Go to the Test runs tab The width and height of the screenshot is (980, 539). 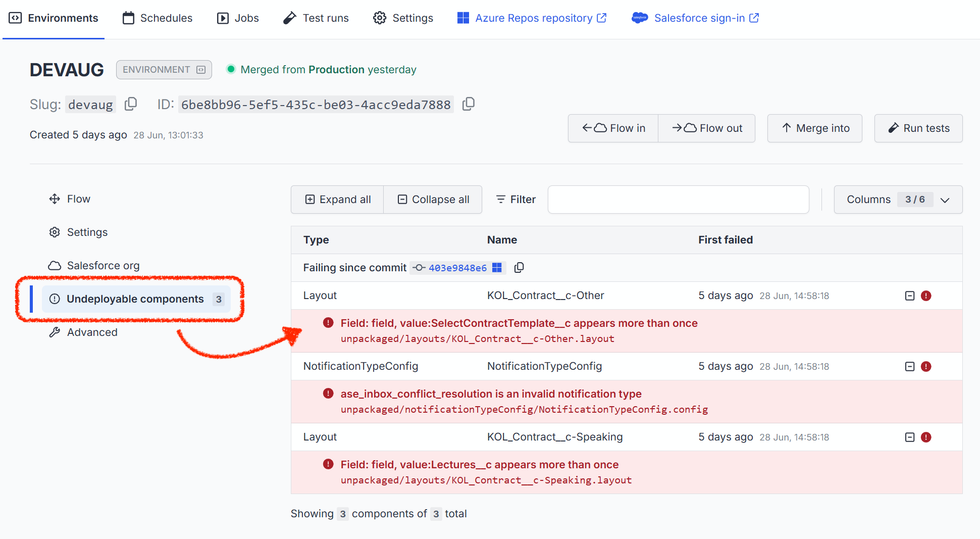(x=316, y=18)
